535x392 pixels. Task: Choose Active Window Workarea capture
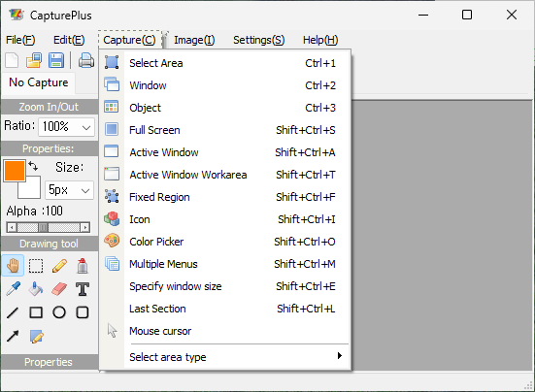click(x=225, y=175)
